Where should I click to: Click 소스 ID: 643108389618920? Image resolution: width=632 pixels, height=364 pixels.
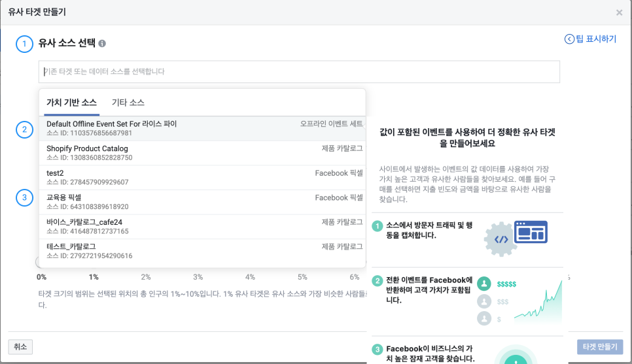[x=88, y=207]
